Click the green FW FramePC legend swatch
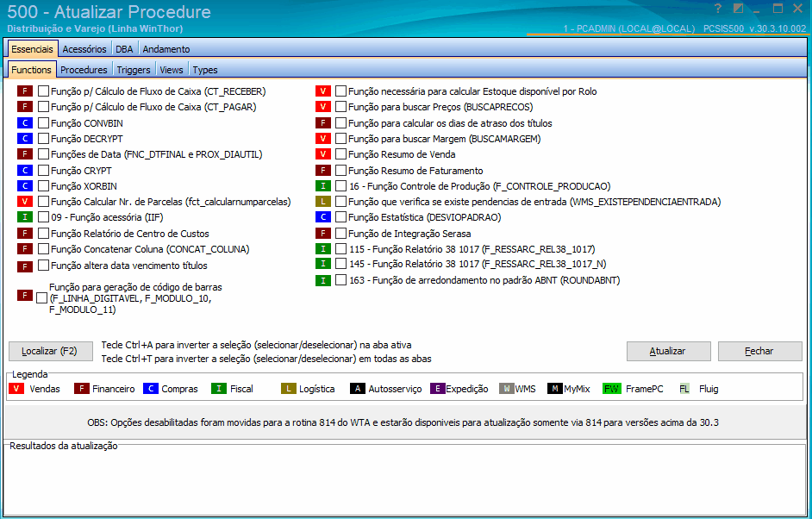 click(612, 389)
